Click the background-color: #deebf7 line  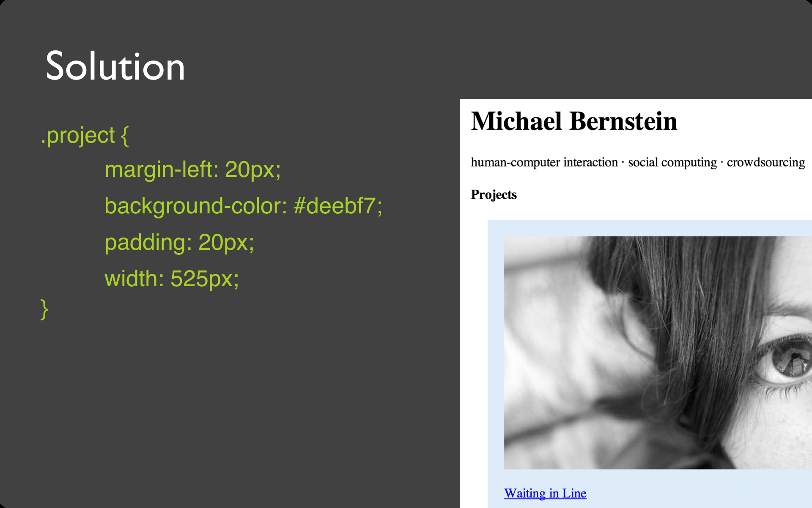(x=243, y=206)
